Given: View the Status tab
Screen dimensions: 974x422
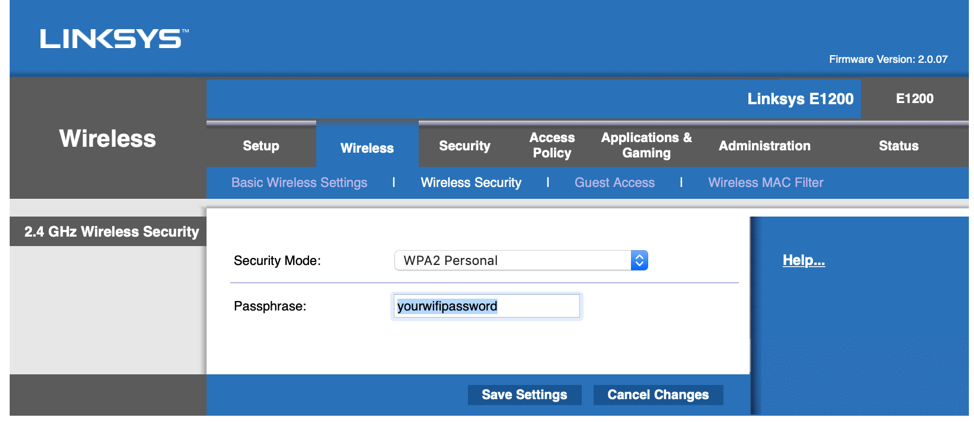Looking at the screenshot, I should point(898,146).
